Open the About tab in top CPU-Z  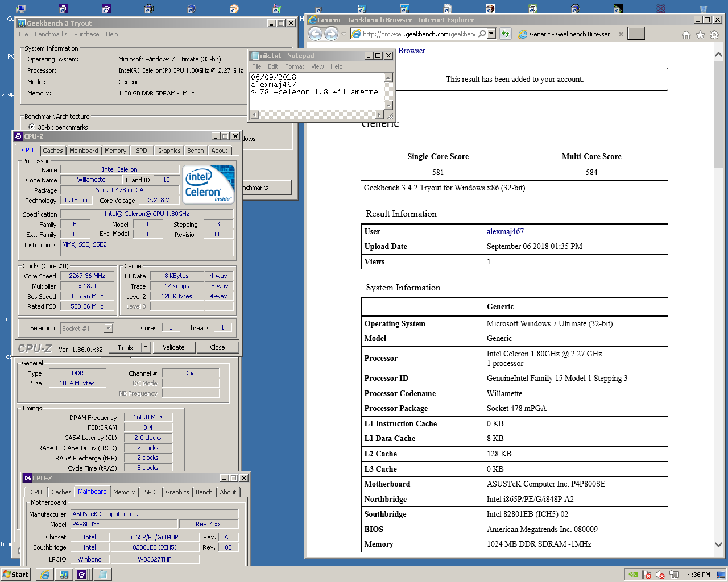(220, 151)
